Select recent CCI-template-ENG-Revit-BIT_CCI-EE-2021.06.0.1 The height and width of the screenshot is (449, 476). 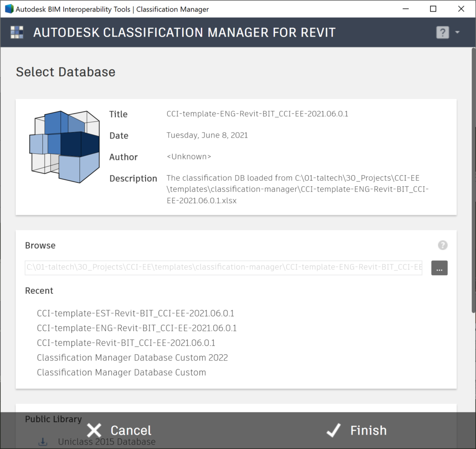click(x=137, y=328)
